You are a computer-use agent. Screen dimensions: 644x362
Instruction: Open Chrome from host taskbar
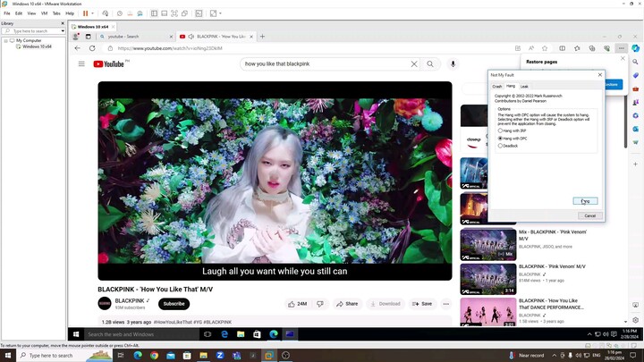(154, 356)
